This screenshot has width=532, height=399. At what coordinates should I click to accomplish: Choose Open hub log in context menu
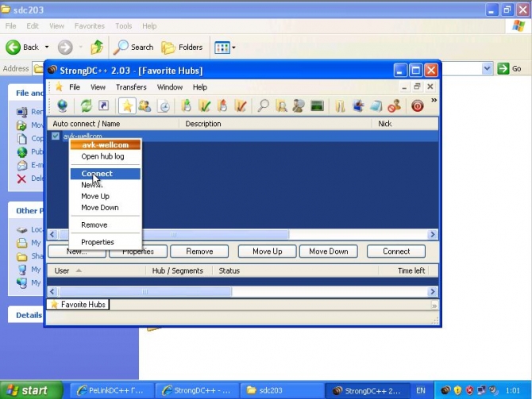(105, 156)
